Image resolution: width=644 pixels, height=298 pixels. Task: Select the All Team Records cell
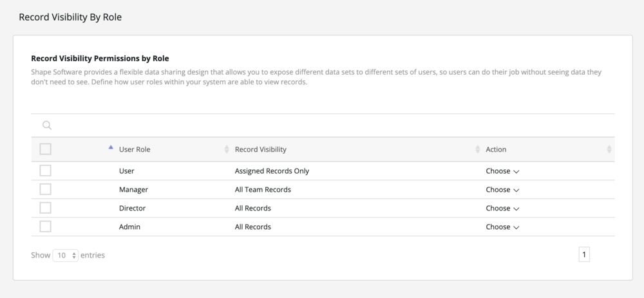tap(263, 190)
